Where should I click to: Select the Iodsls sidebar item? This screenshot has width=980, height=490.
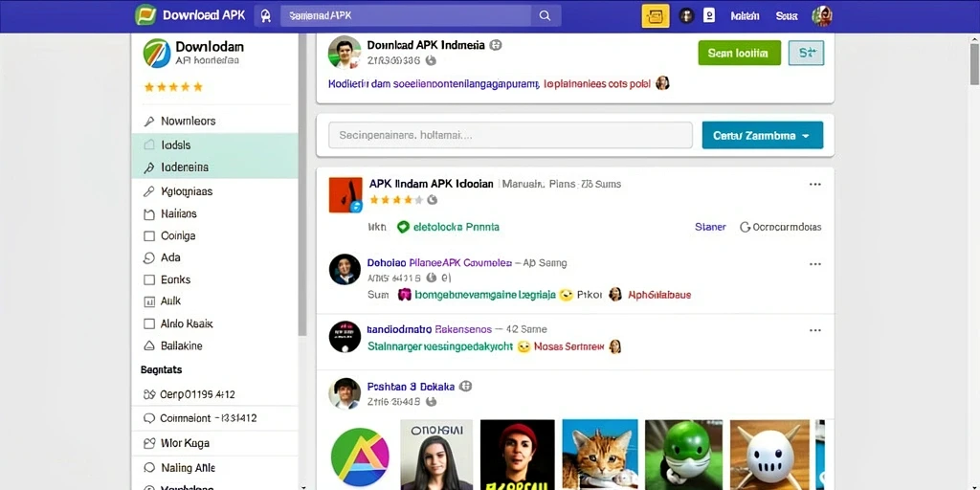[x=215, y=145]
